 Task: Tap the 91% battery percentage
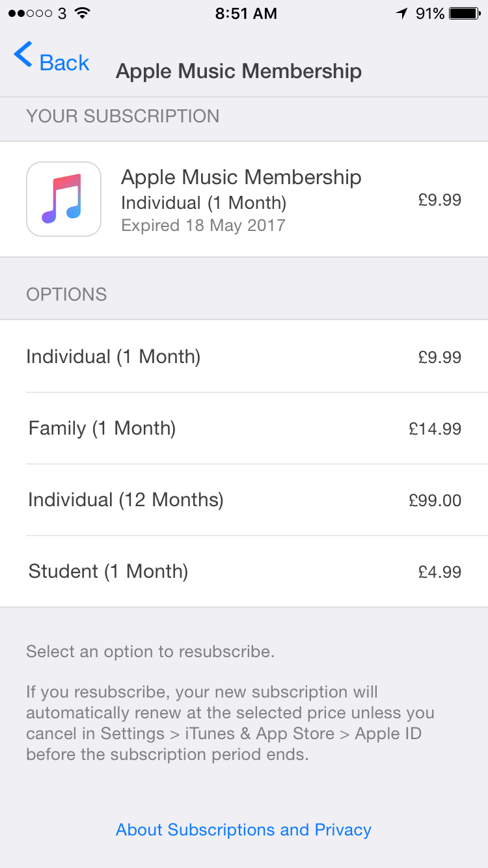coord(430,13)
